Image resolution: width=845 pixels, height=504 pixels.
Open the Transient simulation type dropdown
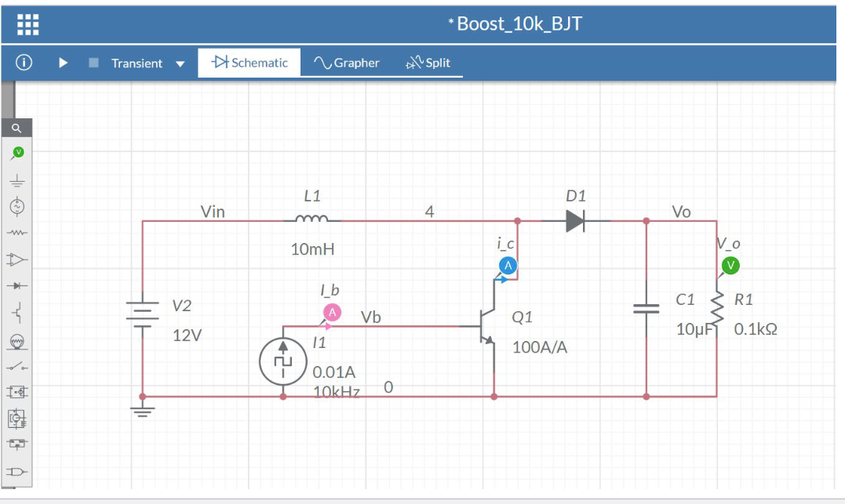pyautogui.click(x=148, y=63)
